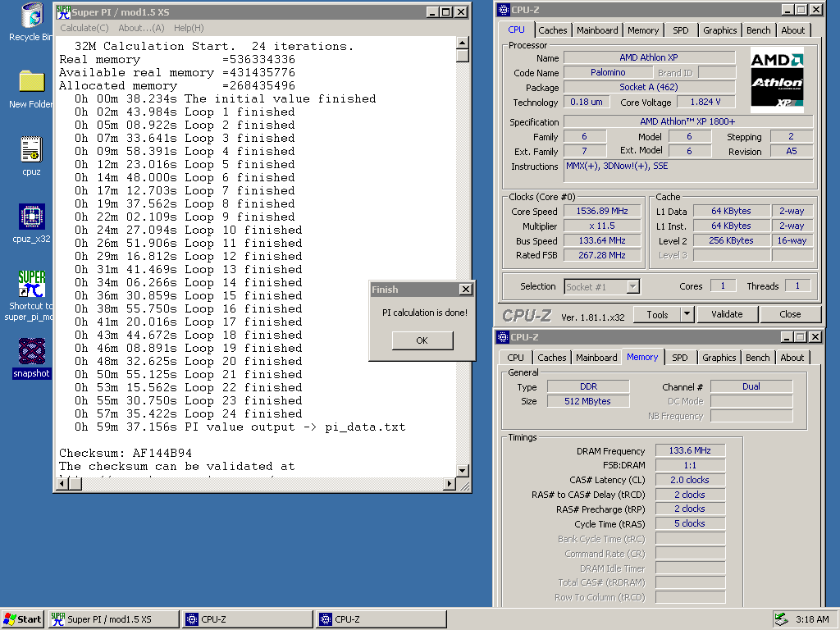Switch to Bench tab in lower CPU-Z
The image size is (840, 630).
(x=757, y=358)
